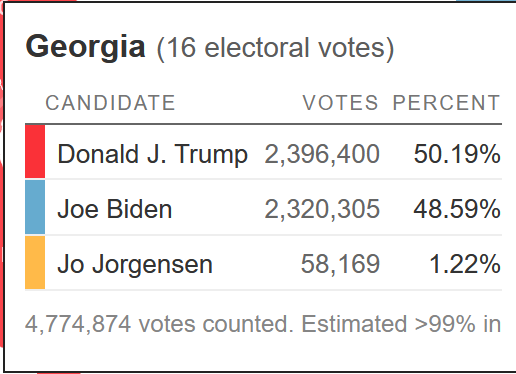
Task: Select the Donald J. Trump name
Action: [153, 154]
